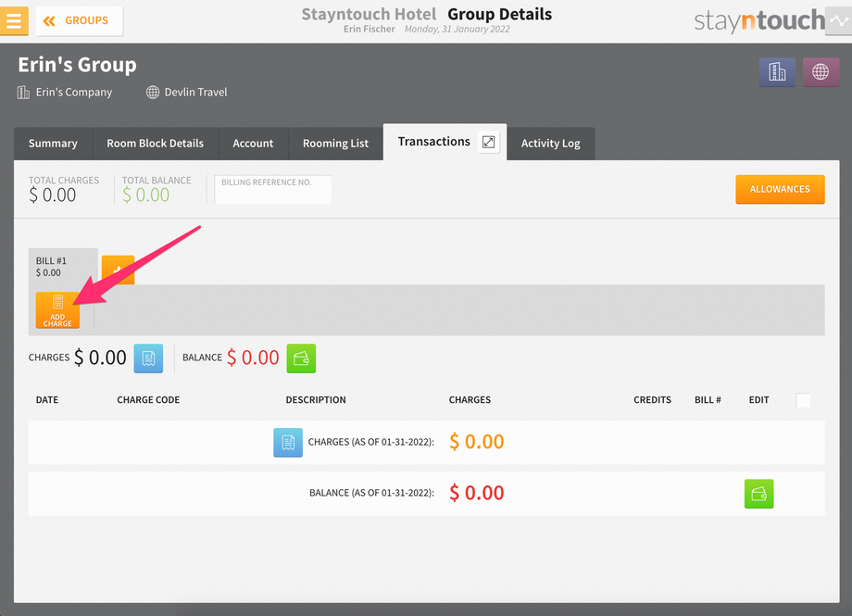The height and width of the screenshot is (616, 852).
Task: Click the travel agent globe icon button
Action: click(821, 71)
